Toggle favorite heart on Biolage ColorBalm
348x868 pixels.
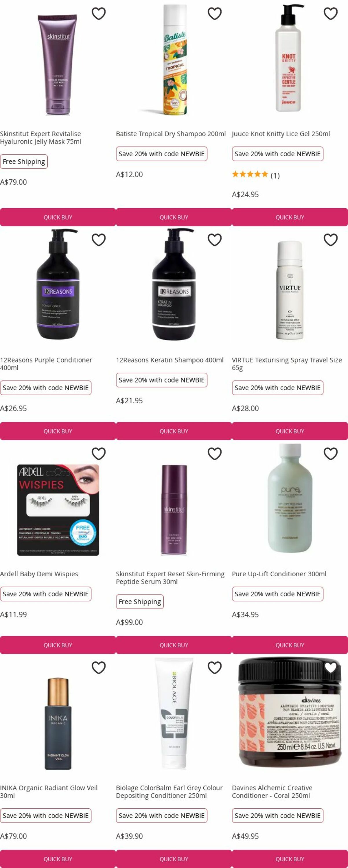215,668
